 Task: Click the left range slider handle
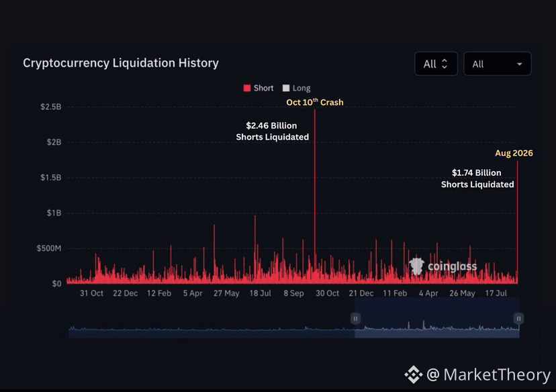click(x=355, y=318)
